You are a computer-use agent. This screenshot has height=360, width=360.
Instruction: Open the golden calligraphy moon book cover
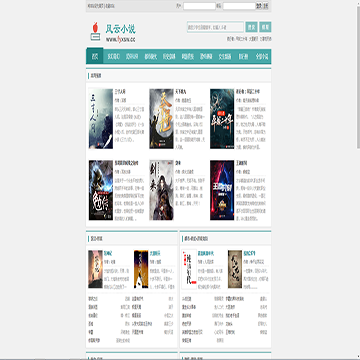pos(161,119)
